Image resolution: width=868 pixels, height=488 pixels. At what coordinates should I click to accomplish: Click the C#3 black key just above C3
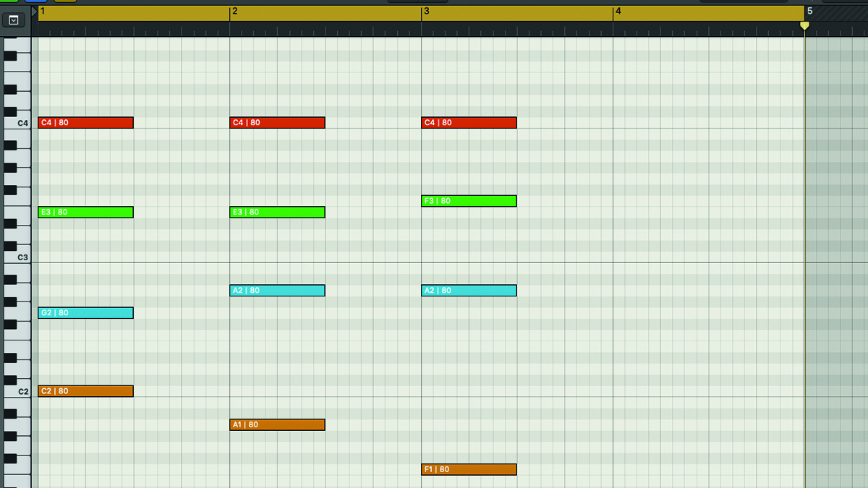click(x=10, y=246)
